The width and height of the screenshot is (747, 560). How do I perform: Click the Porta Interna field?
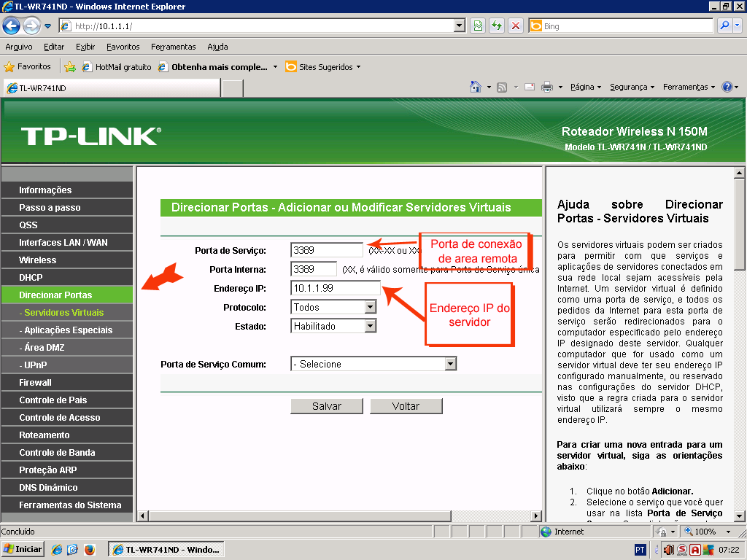coord(314,269)
